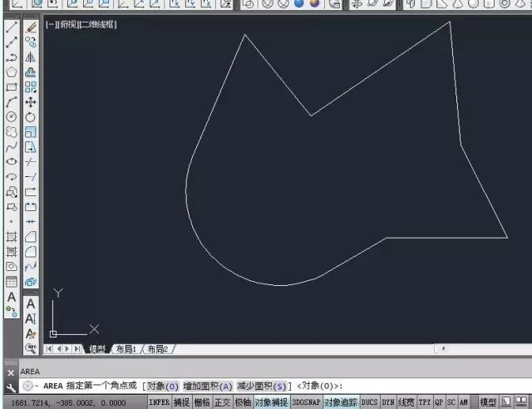Close the command line window
Screen dimensions: 532x409
coord(11,372)
